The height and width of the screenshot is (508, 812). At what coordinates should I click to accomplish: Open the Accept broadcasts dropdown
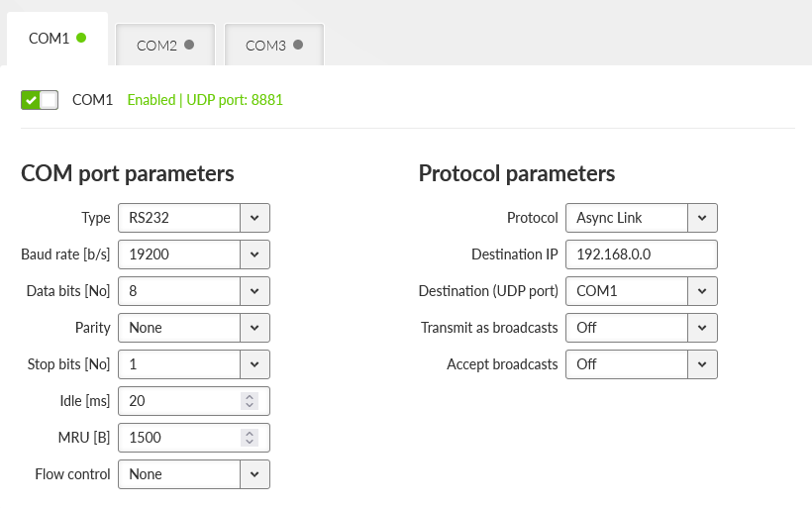point(702,364)
